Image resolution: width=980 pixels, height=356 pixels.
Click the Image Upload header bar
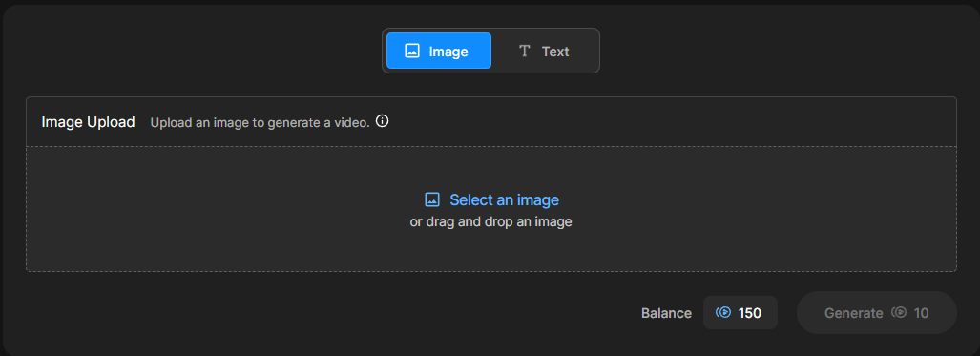491,122
